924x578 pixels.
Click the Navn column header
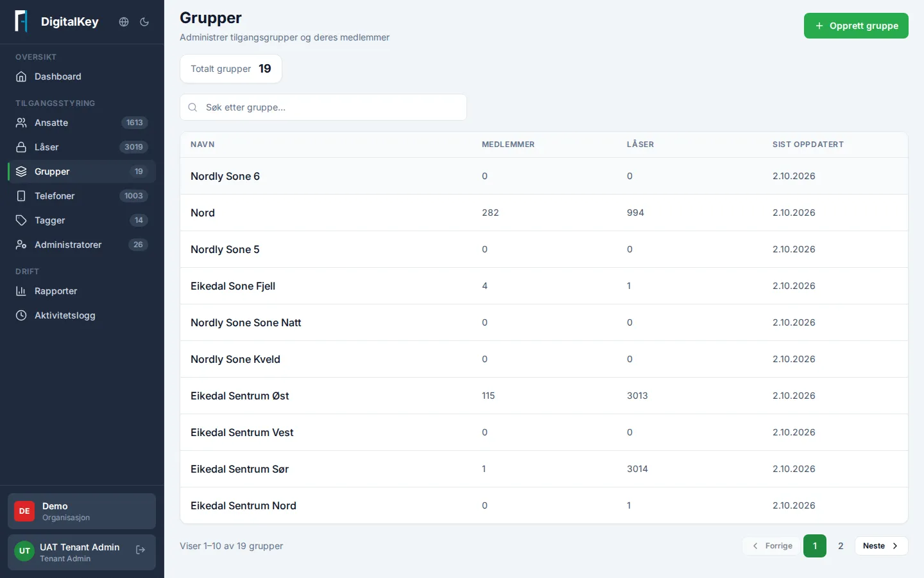click(203, 144)
